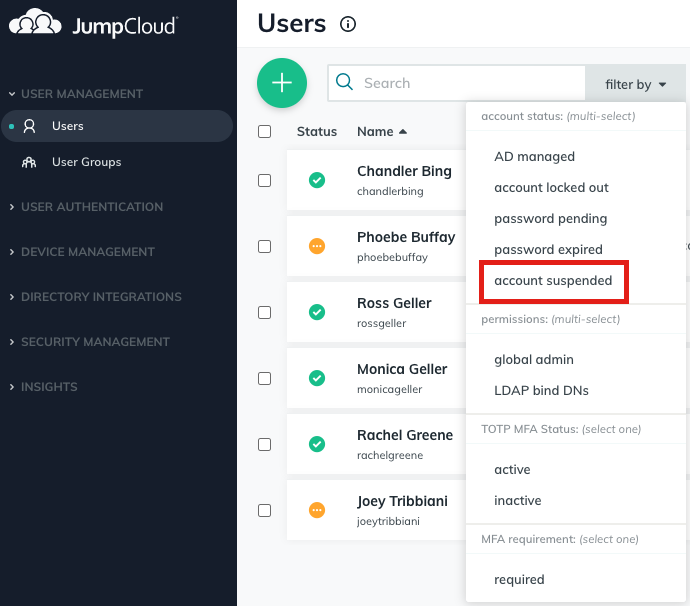This screenshot has width=690, height=606.
Task: Click the JumpCloud logo
Action: click(93, 24)
